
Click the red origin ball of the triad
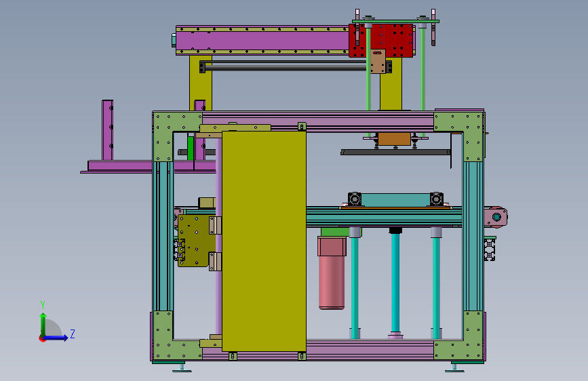pos(42,338)
